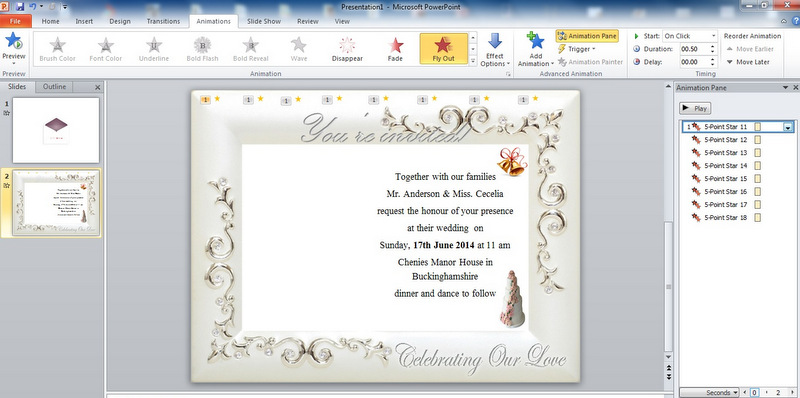
Task: Select the Underline animation effect
Action: (154, 49)
